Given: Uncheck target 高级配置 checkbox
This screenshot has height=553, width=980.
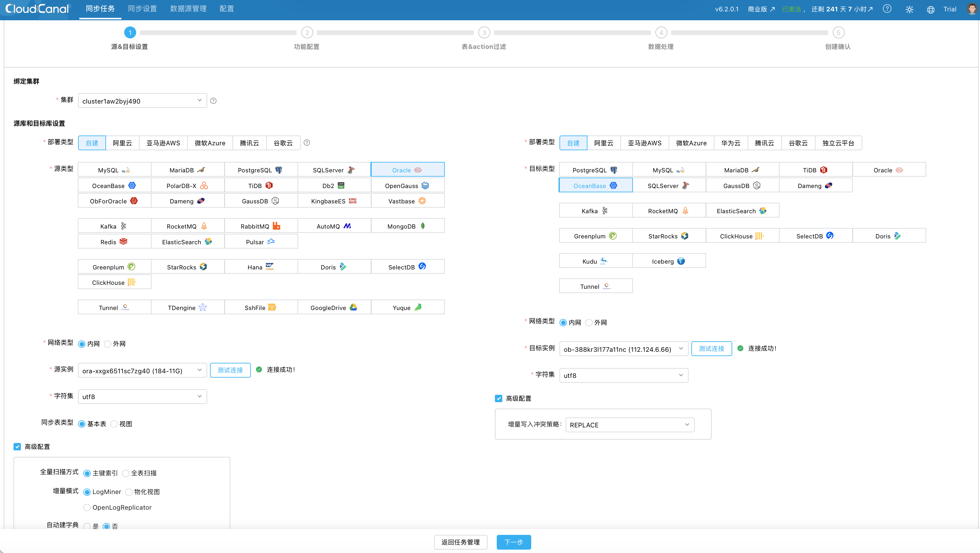Looking at the screenshot, I should (x=498, y=398).
